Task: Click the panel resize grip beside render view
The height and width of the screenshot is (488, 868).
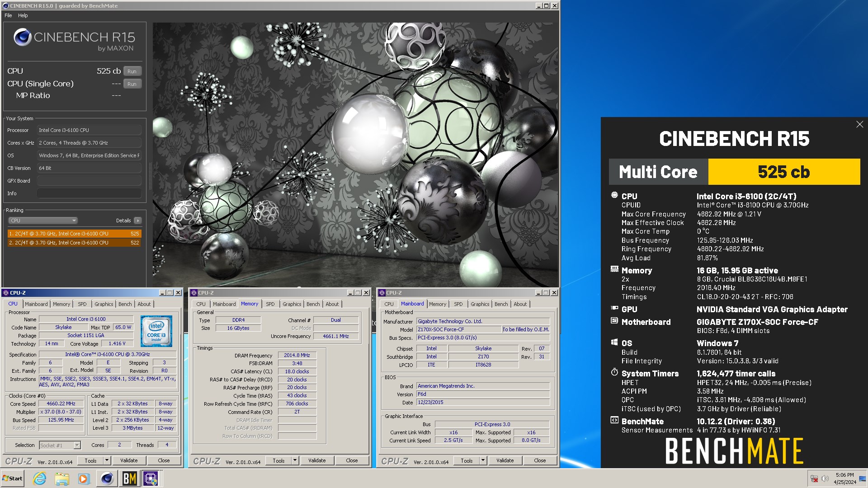Action: click(150, 176)
